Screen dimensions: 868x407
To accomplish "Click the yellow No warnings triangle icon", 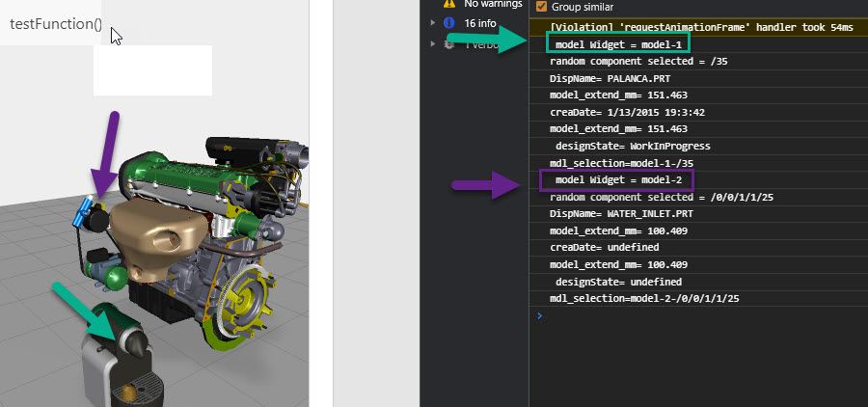I will tap(449, 3).
